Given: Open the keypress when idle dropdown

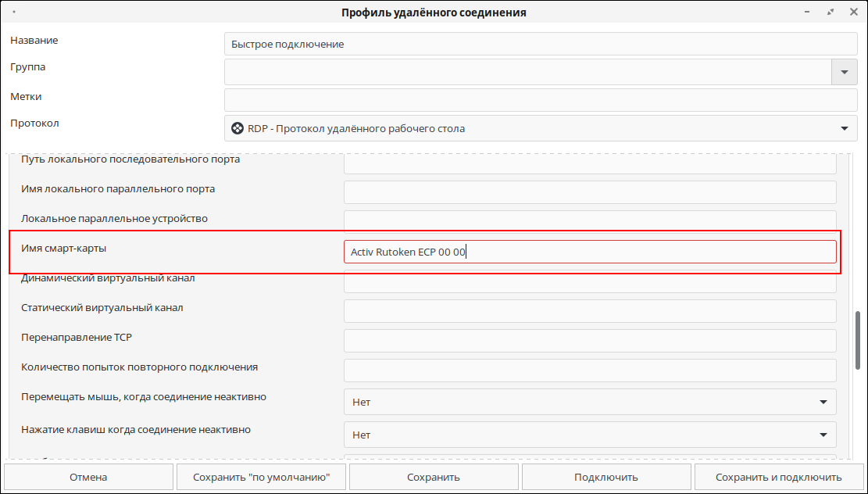Looking at the screenshot, I should [x=590, y=434].
